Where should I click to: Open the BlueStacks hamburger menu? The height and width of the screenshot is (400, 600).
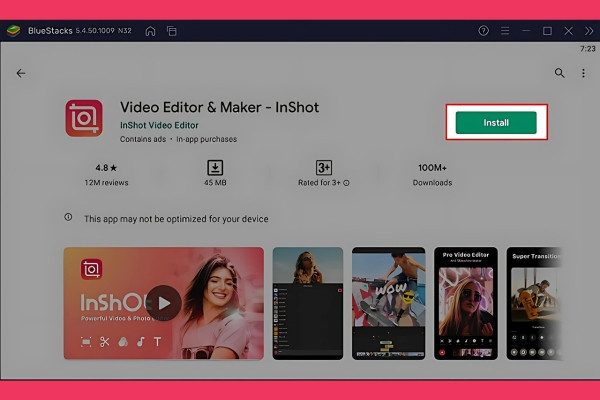click(x=505, y=31)
